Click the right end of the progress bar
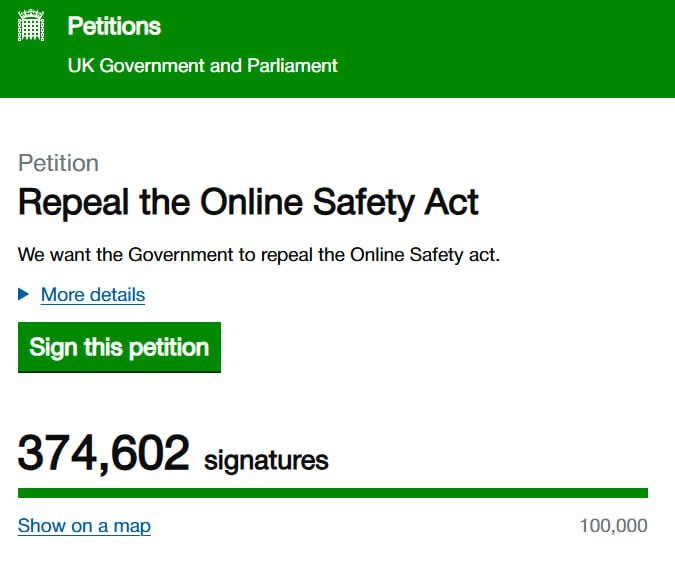The height and width of the screenshot is (562, 675). point(641,492)
